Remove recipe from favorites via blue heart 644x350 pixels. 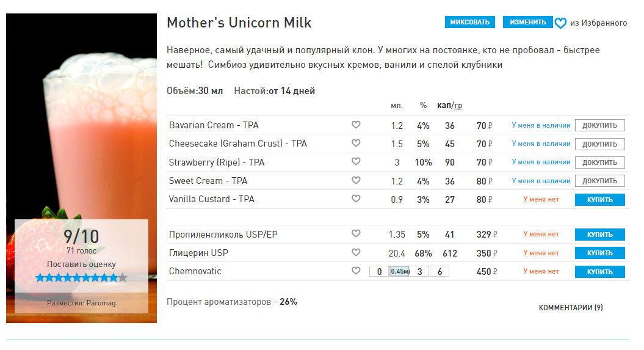pyautogui.click(x=560, y=23)
